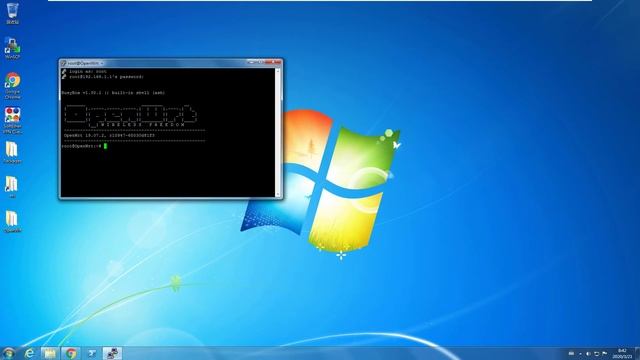
Task: Launch Google Chrome from the desktop shortcut
Action: pos(13,85)
